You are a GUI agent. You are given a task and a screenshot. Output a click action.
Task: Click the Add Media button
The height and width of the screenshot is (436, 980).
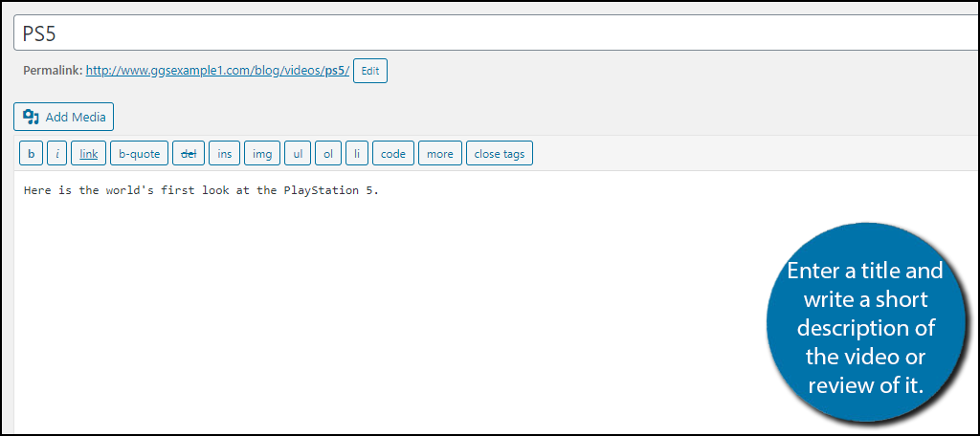tap(64, 117)
